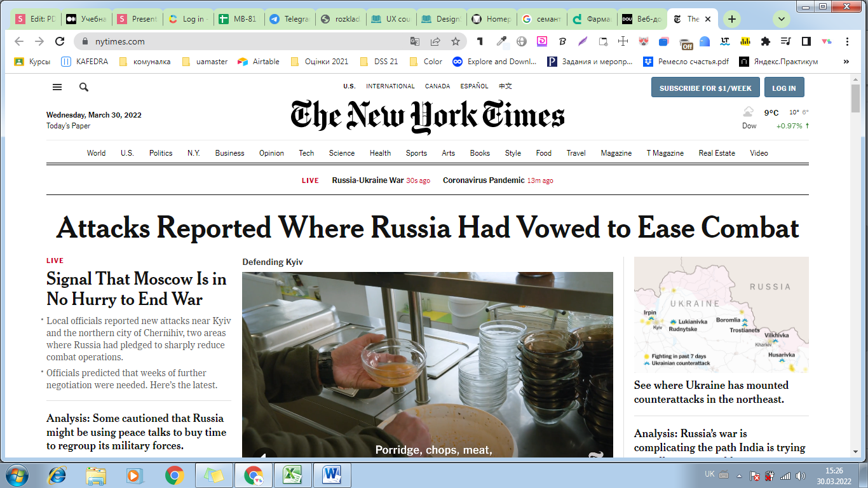The width and height of the screenshot is (868, 488).
Task: Open the Opinion section in navigation
Action: (x=271, y=153)
